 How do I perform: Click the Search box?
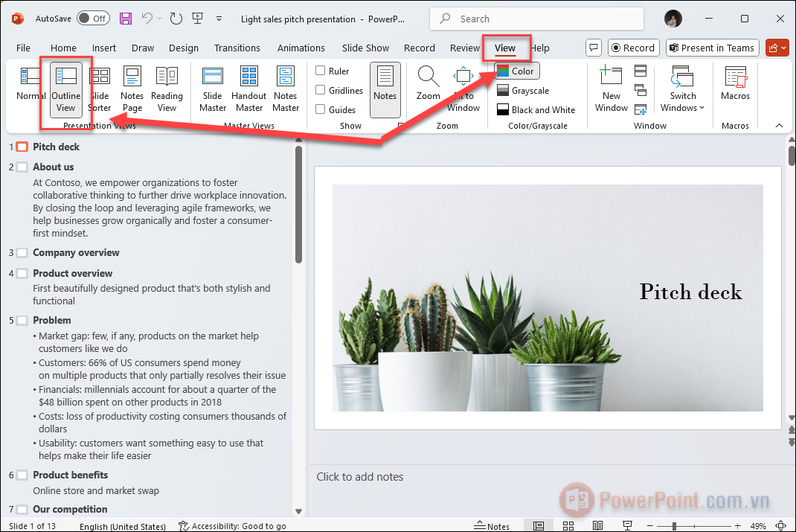(536, 19)
